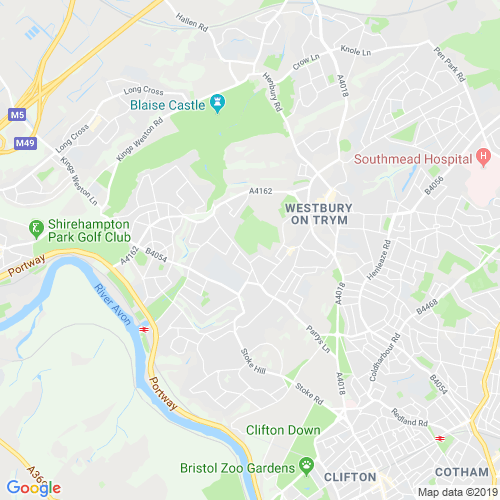The width and height of the screenshot is (500, 500).
Task: Select the Southmead Hospital H marker
Action: pos(483,157)
